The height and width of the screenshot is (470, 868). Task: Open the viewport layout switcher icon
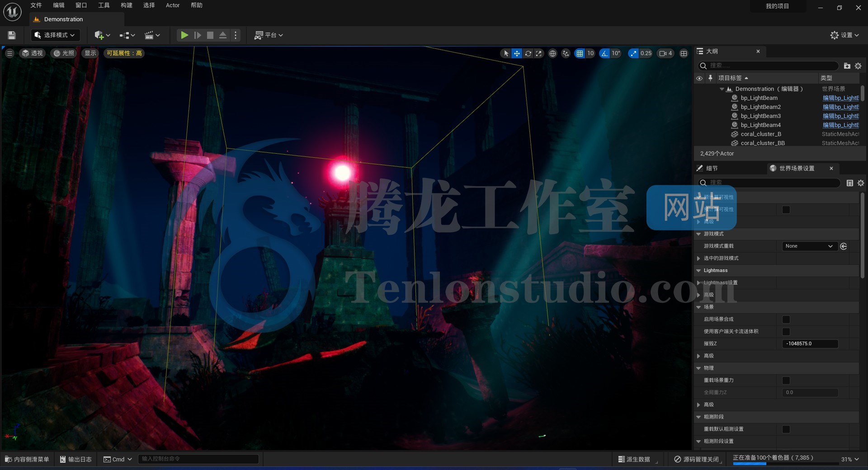click(684, 53)
